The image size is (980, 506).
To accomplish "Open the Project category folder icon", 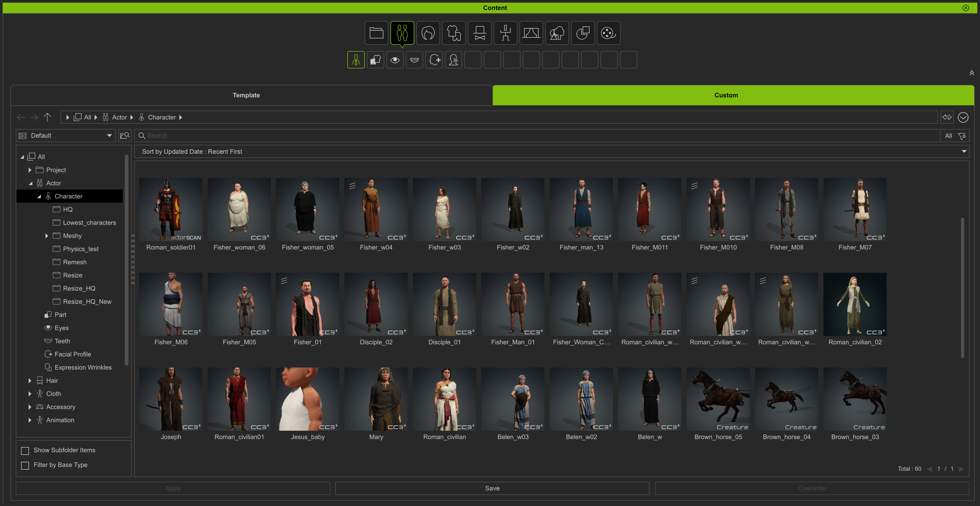I will [x=376, y=33].
